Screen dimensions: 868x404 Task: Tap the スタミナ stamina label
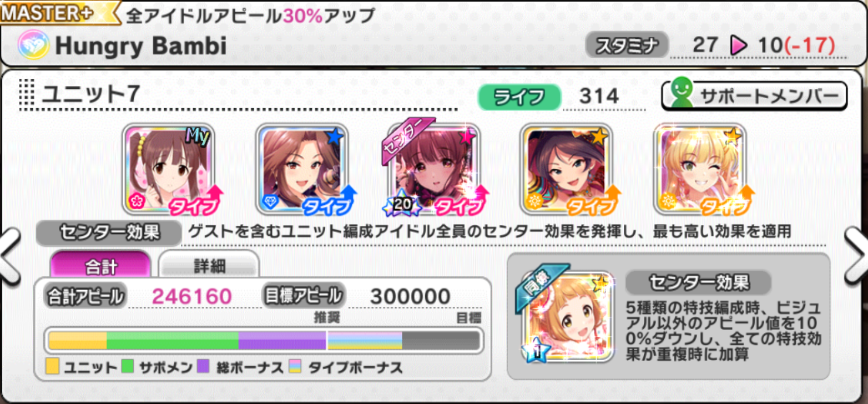[x=627, y=46]
